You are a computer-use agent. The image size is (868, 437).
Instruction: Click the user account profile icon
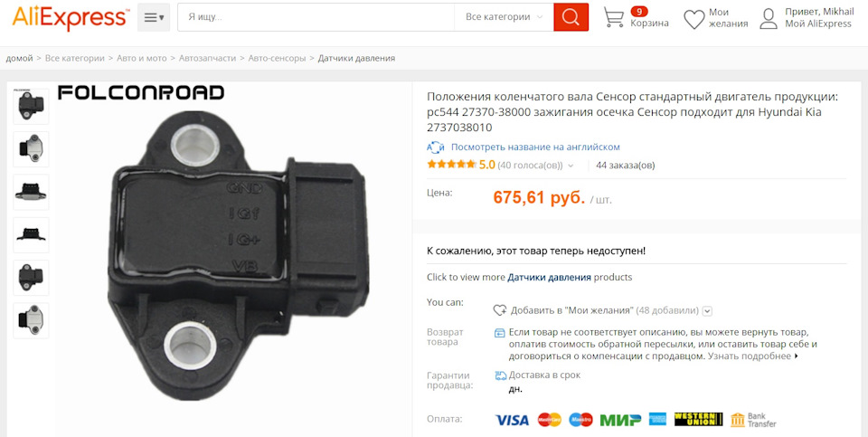[x=769, y=18]
